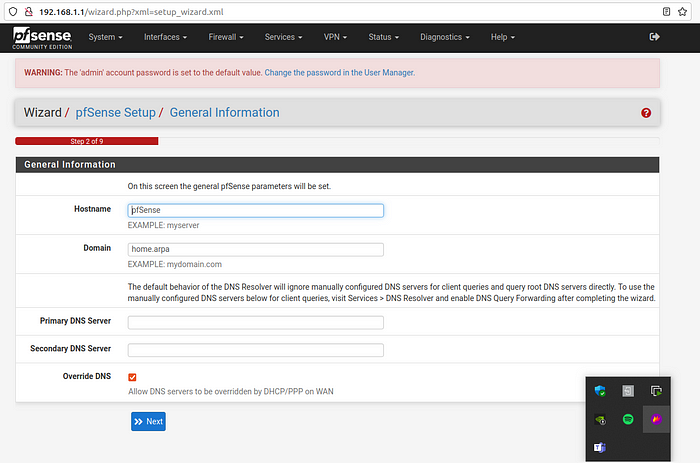Focus the Secondary DNS Server field
The image size is (700, 463).
click(255, 350)
